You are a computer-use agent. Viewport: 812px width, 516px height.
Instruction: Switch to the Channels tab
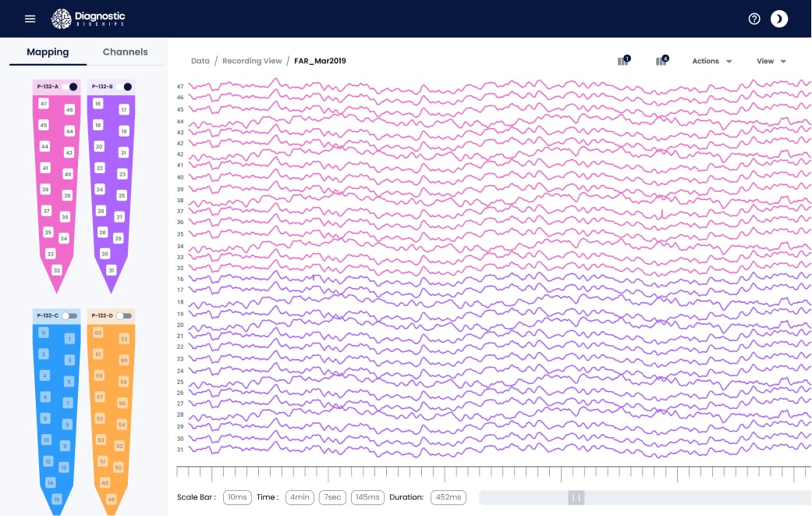click(125, 52)
